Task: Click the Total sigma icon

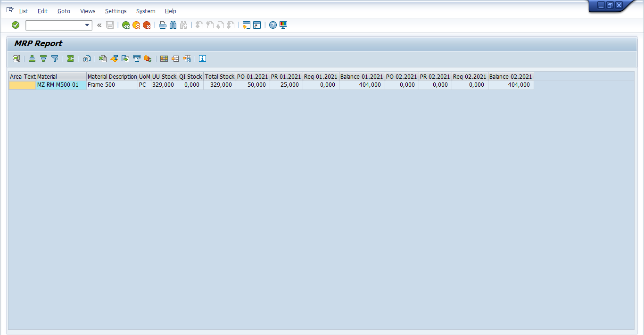Action: pos(71,58)
